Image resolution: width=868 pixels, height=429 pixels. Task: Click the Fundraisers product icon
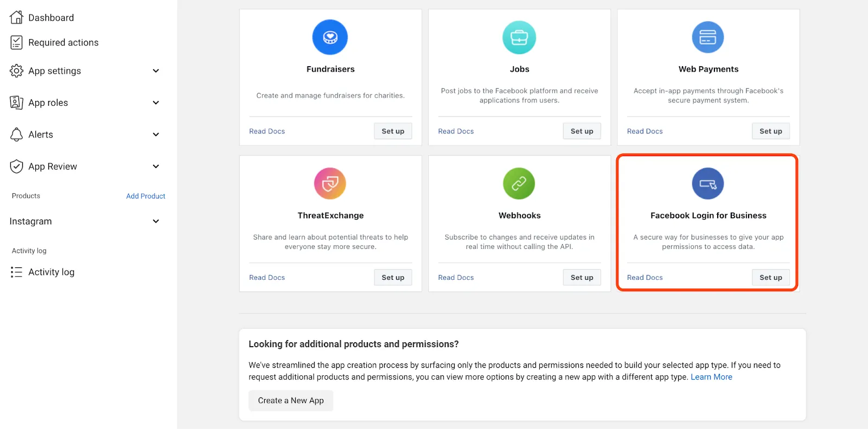point(330,37)
